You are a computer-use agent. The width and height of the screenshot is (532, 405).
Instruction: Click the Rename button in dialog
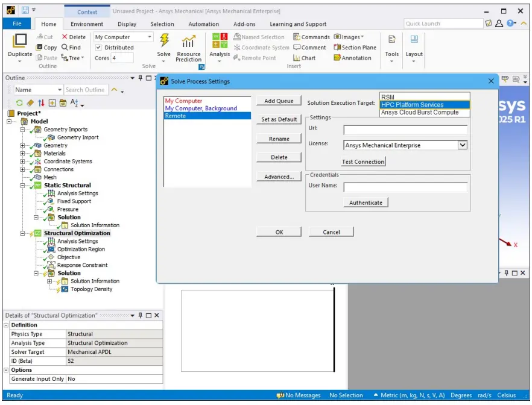point(279,139)
